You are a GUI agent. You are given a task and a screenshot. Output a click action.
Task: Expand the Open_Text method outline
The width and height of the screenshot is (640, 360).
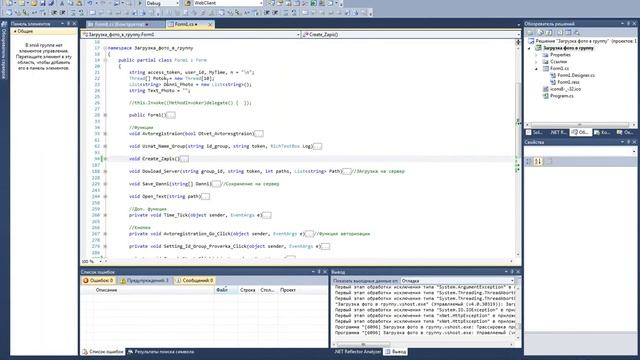pos(105,196)
